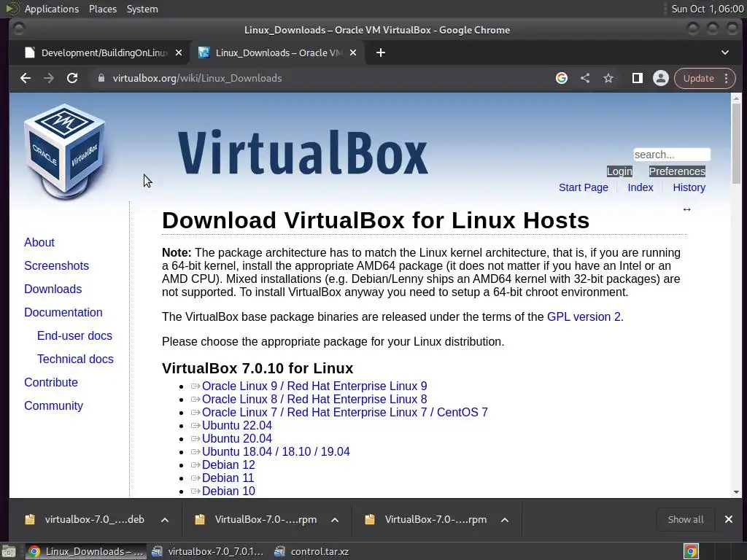
Task: Download the Ubuntu 22.04 package
Action: (x=237, y=425)
